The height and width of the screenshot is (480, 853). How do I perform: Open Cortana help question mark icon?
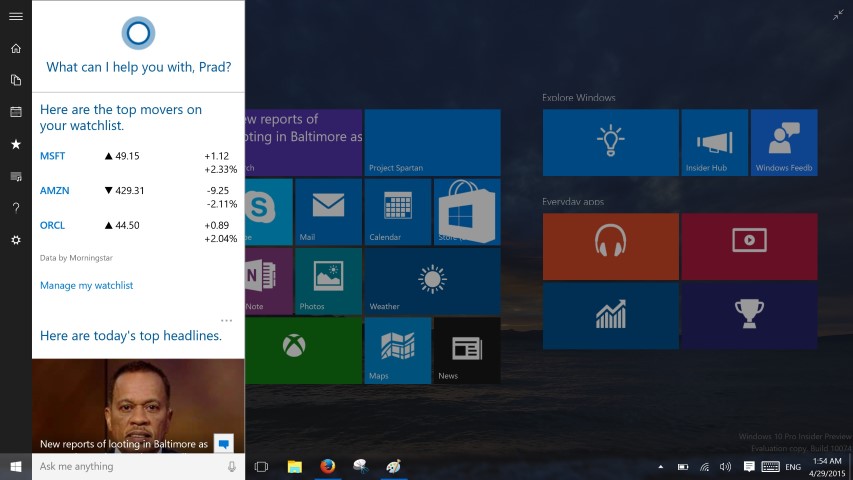click(x=15, y=208)
